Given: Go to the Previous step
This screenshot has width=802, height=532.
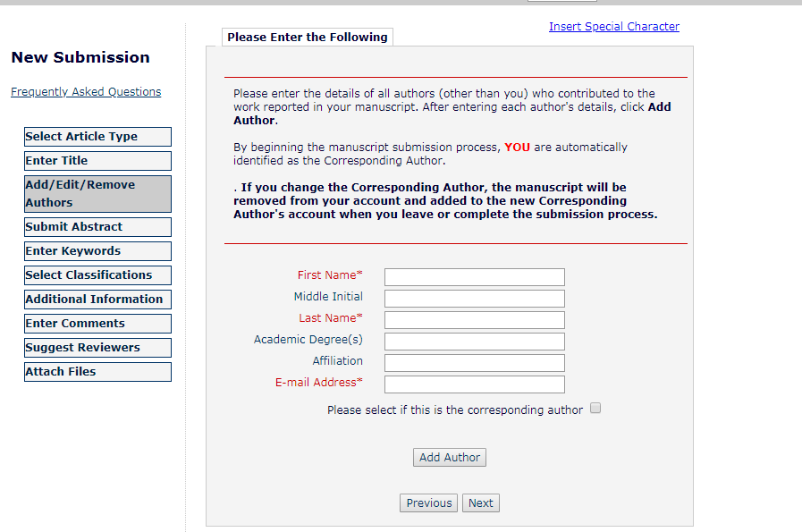Looking at the screenshot, I should (428, 503).
